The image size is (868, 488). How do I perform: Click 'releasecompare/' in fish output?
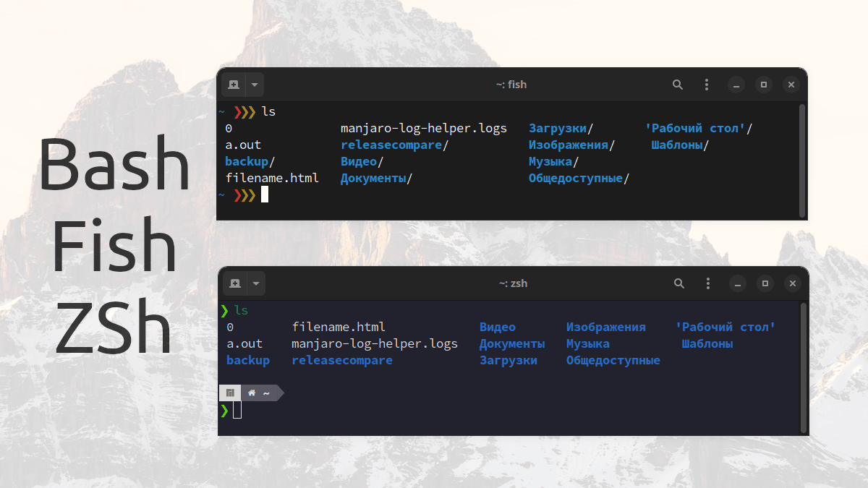395,145
